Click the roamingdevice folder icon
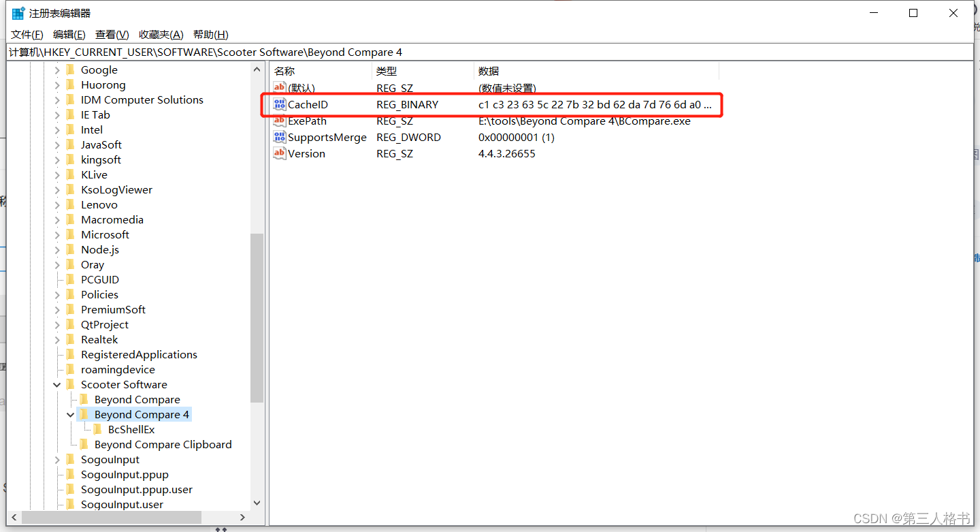Screen dimensions: 980x532 click(71, 369)
